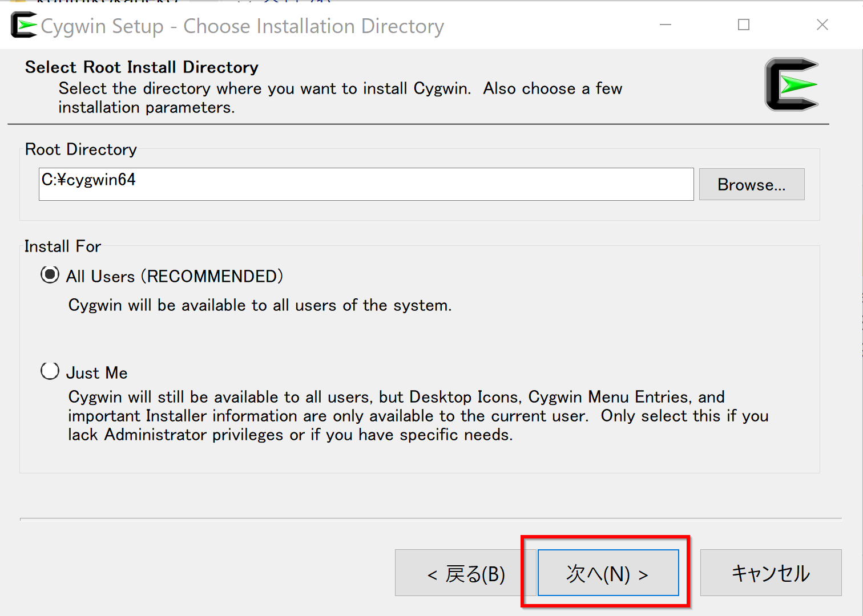Click 'Cygwin will be available to all users' text
Image resolution: width=863 pixels, height=616 pixels.
tap(260, 305)
